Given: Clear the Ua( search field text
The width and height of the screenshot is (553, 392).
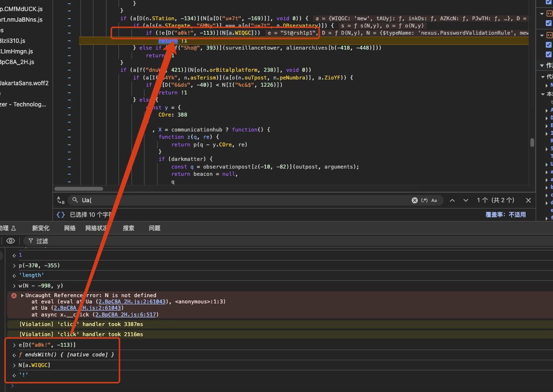Looking at the screenshot, I should tap(414, 200).
